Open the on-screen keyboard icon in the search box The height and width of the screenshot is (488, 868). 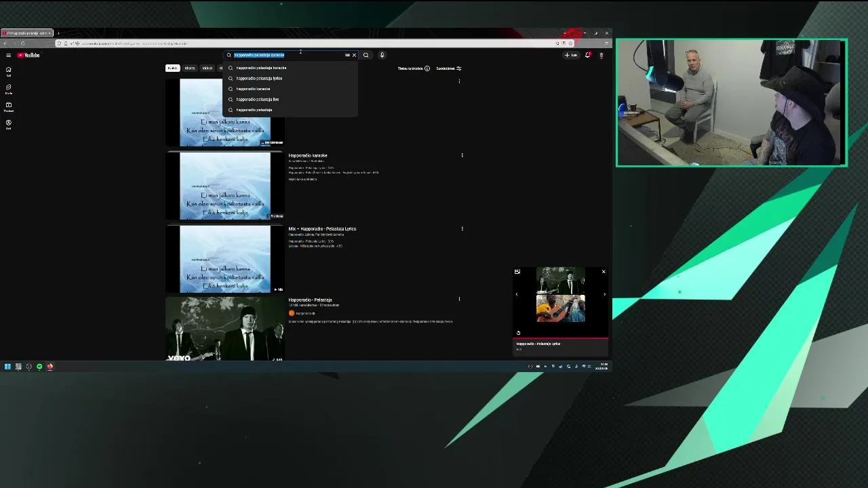(347, 55)
